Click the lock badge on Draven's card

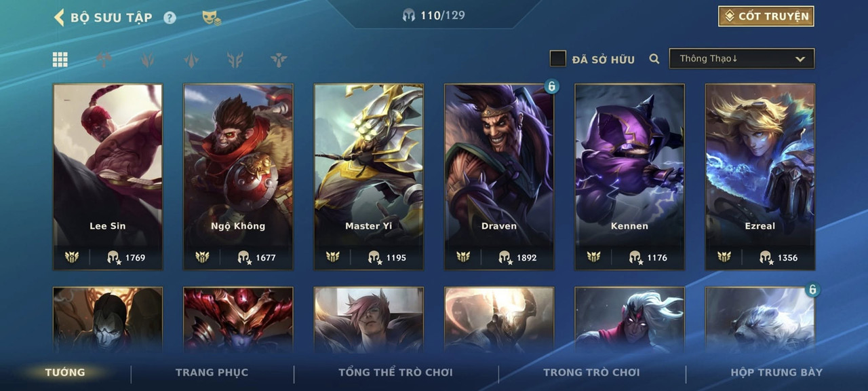[x=552, y=86]
